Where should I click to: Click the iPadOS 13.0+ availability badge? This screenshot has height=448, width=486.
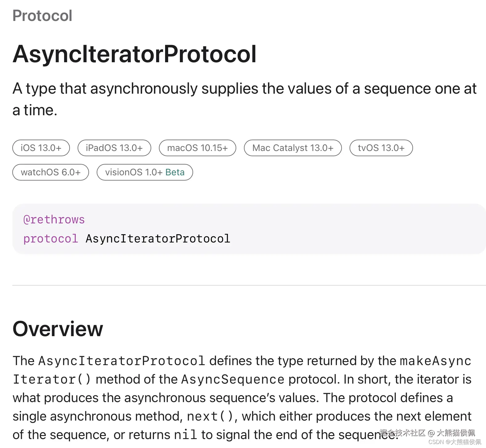[114, 148]
